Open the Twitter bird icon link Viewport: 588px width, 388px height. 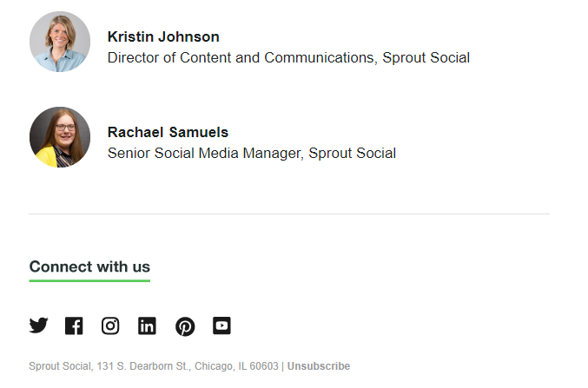(38, 326)
